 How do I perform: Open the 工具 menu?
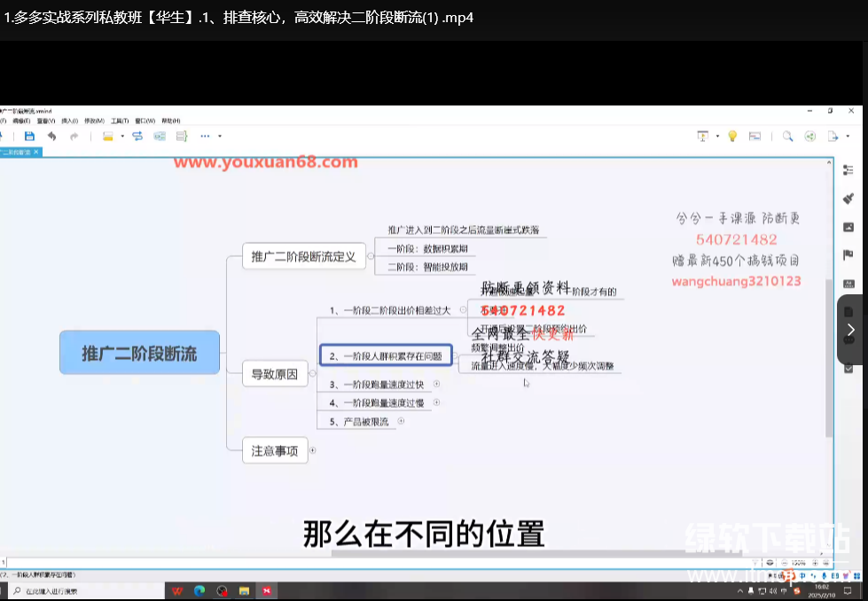119,121
